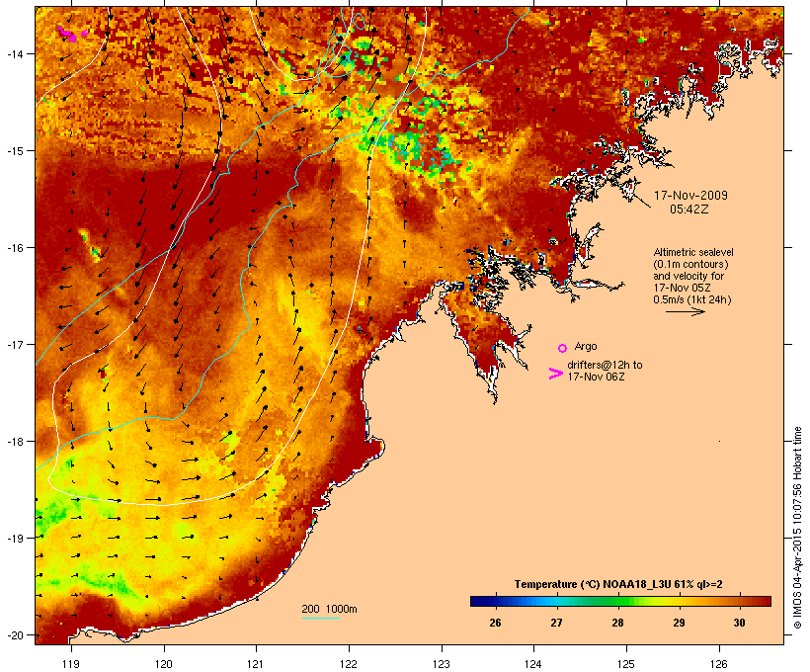Screen dimensions: 810x672
Task: Click the -20 latitude axis label
Action: (x=14, y=634)
